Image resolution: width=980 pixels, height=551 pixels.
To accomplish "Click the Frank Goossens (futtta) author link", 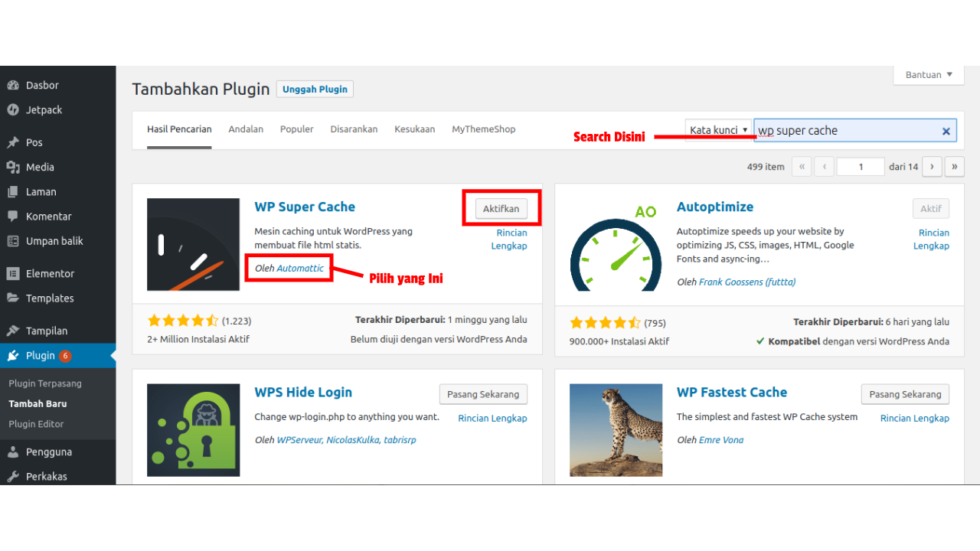I will tap(747, 282).
